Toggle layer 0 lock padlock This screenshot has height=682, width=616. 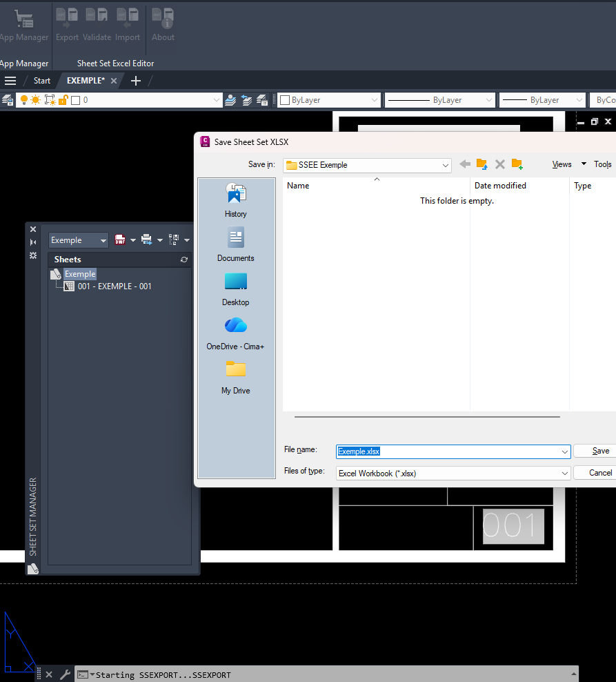63,101
